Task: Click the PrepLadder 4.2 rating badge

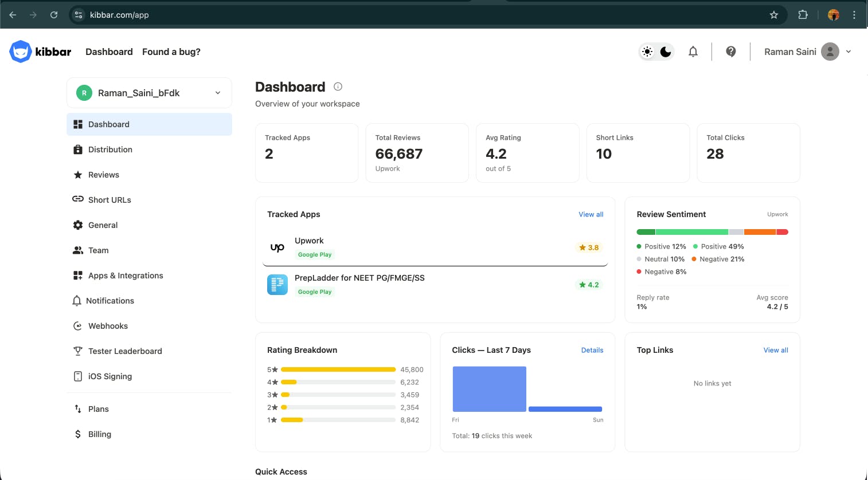Action: pos(589,285)
